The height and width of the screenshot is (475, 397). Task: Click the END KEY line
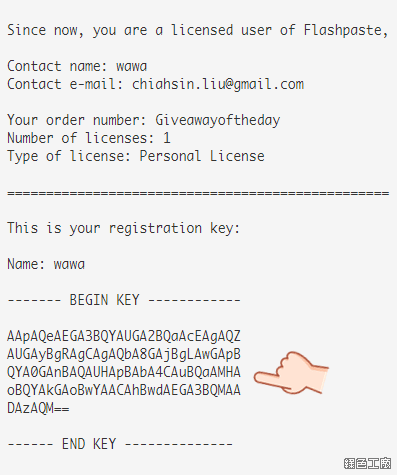(x=120, y=444)
